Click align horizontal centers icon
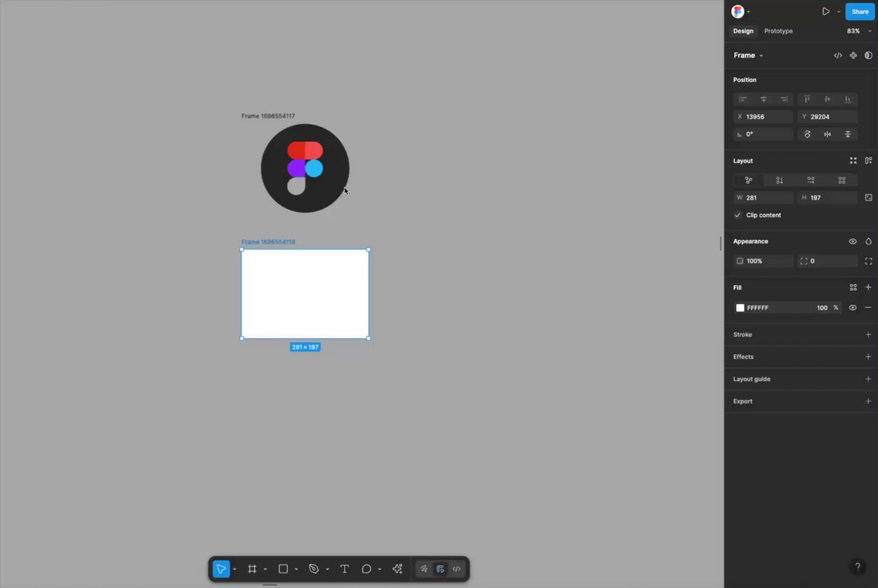Image resolution: width=878 pixels, height=588 pixels. (763, 99)
